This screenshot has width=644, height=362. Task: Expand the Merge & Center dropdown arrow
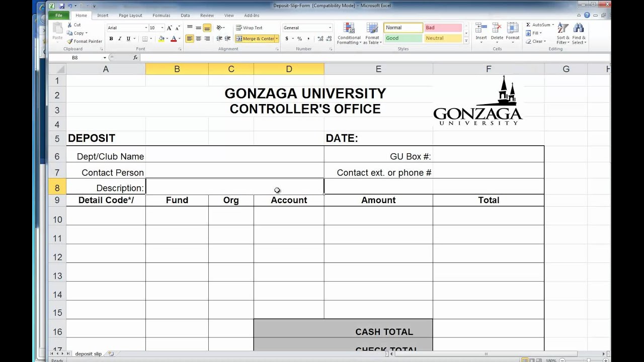[x=277, y=39]
